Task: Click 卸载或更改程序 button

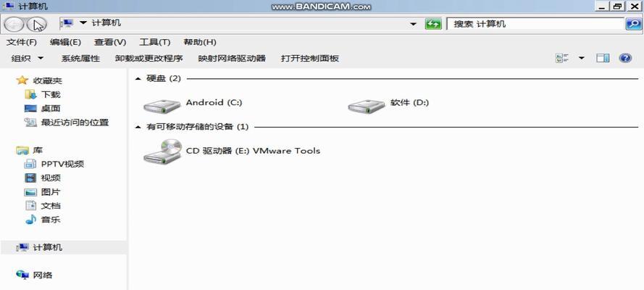Action: [x=149, y=58]
